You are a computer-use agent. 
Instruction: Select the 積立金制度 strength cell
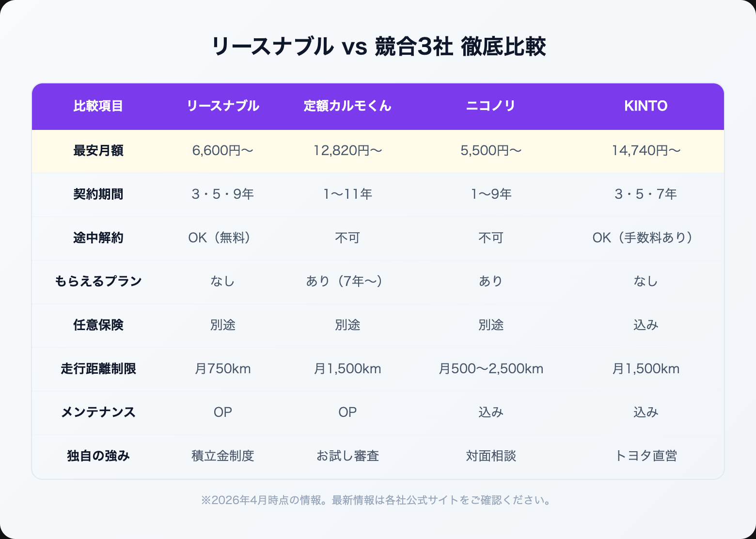pyautogui.click(x=223, y=456)
